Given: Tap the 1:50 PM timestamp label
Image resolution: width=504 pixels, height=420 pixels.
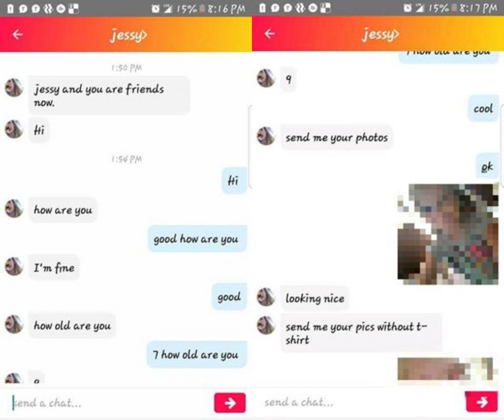Looking at the screenshot, I should [x=126, y=68].
